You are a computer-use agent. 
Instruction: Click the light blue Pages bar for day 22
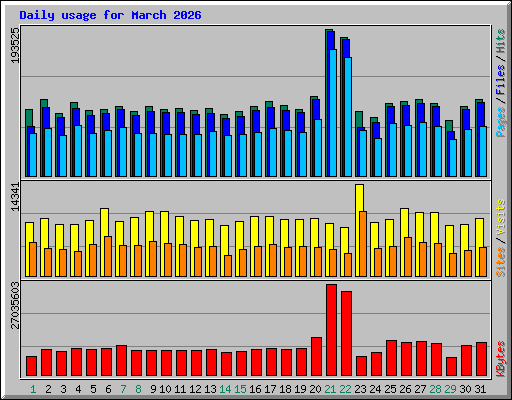pos(348,117)
